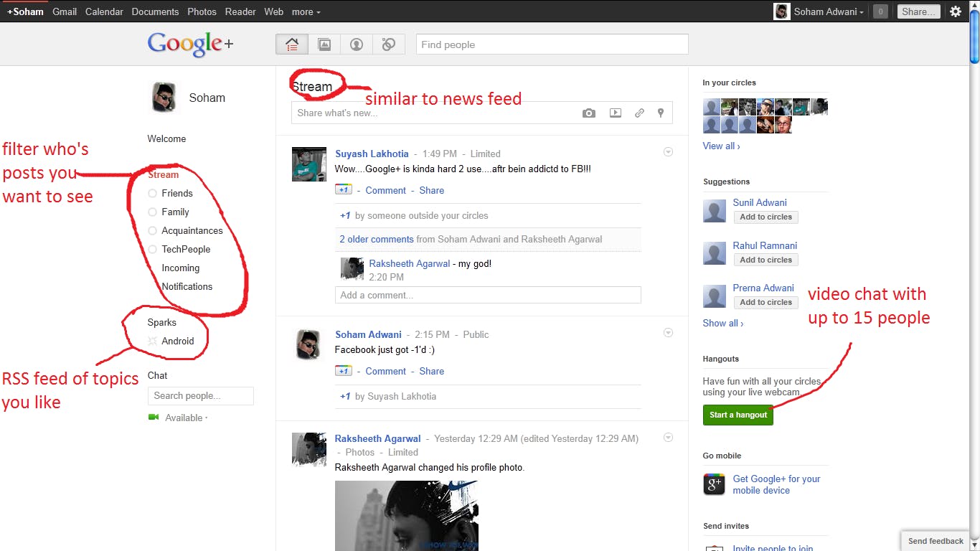
Task: Open the Soham Adwani account dropdown
Action: click(x=829, y=11)
